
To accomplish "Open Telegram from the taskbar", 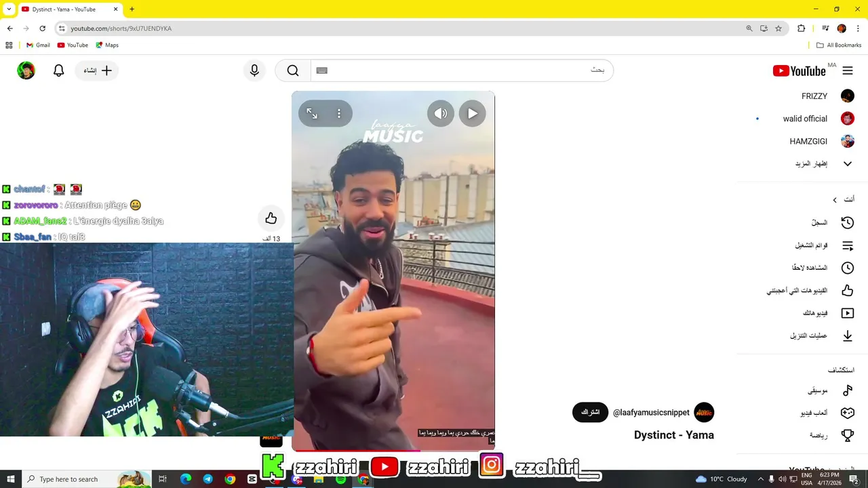I will coord(208,479).
